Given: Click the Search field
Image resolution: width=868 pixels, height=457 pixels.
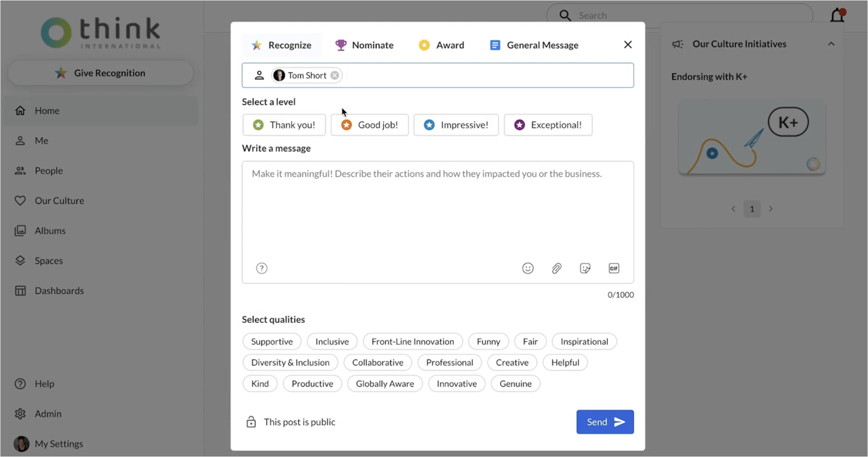Looking at the screenshot, I should [x=680, y=15].
